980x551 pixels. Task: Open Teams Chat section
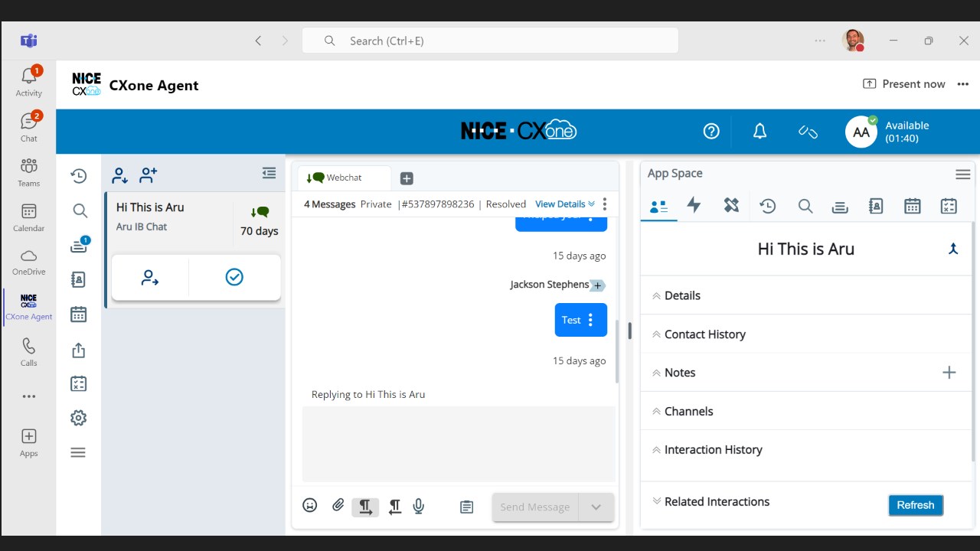[28, 127]
